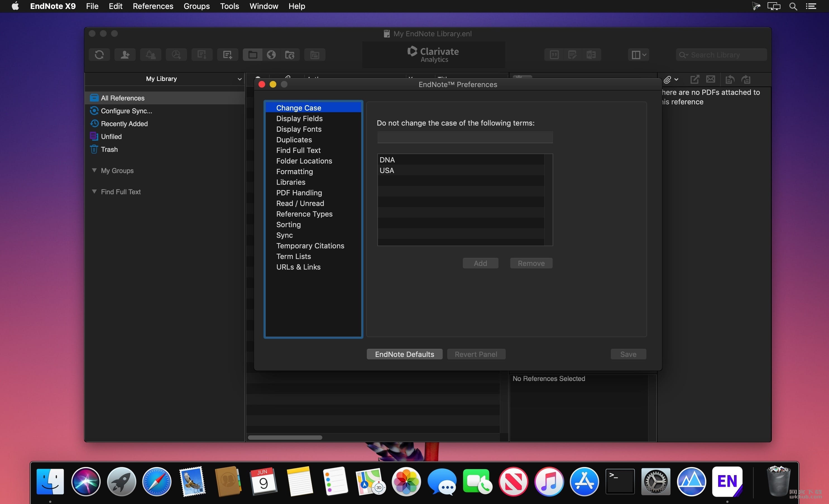Open the Layout panel dropdown in toolbar
The image size is (829, 504).
point(638,54)
